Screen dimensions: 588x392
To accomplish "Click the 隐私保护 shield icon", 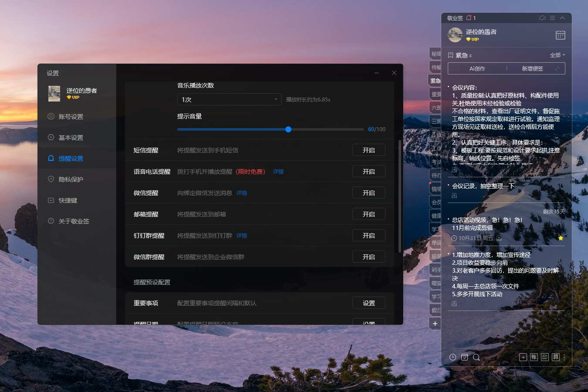I will tap(51, 179).
